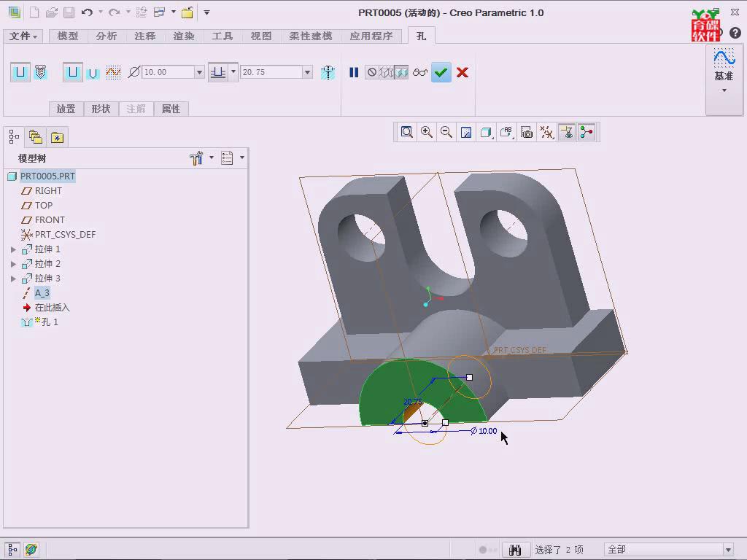This screenshot has height=560, width=747.
Task: Click the redo arrow icon
Action: click(114, 12)
